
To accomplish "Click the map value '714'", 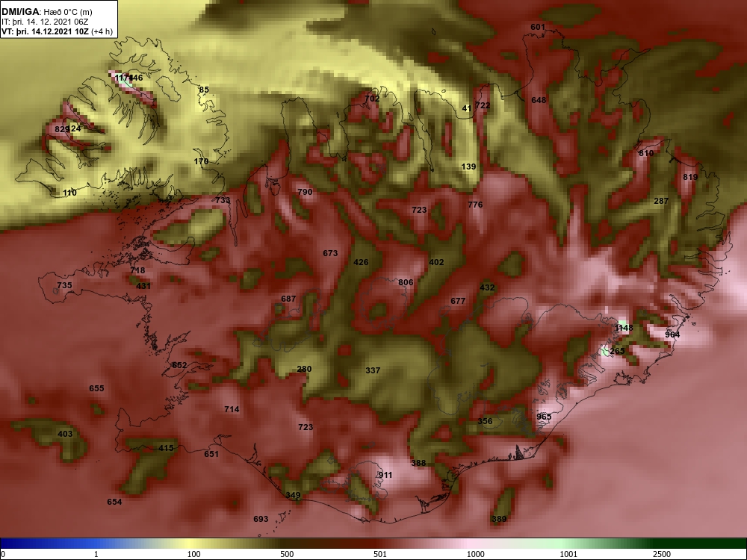I will click(x=232, y=409).
